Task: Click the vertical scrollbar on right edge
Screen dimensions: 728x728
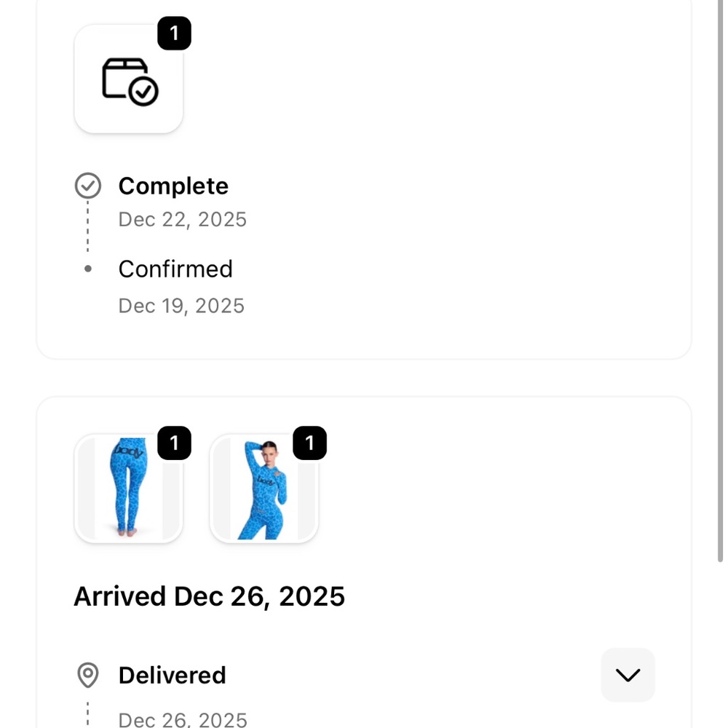Action: coord(720,291)
